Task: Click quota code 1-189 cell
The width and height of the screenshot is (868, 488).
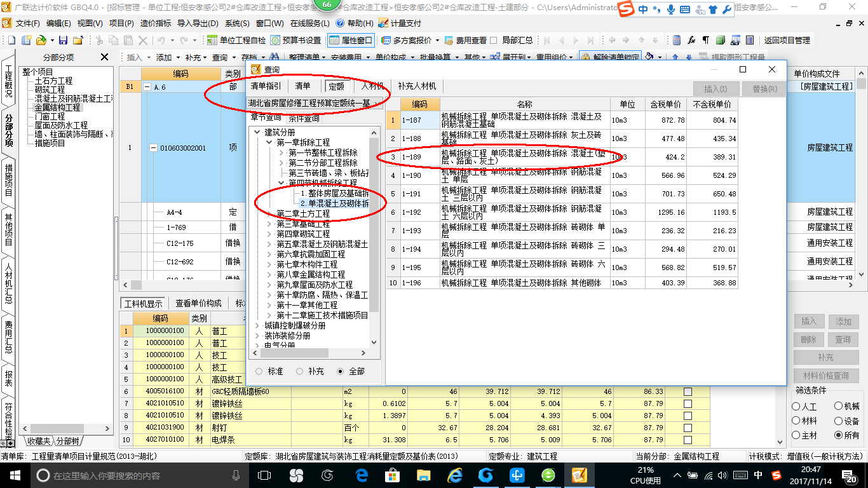Action: tap(420, 157)
